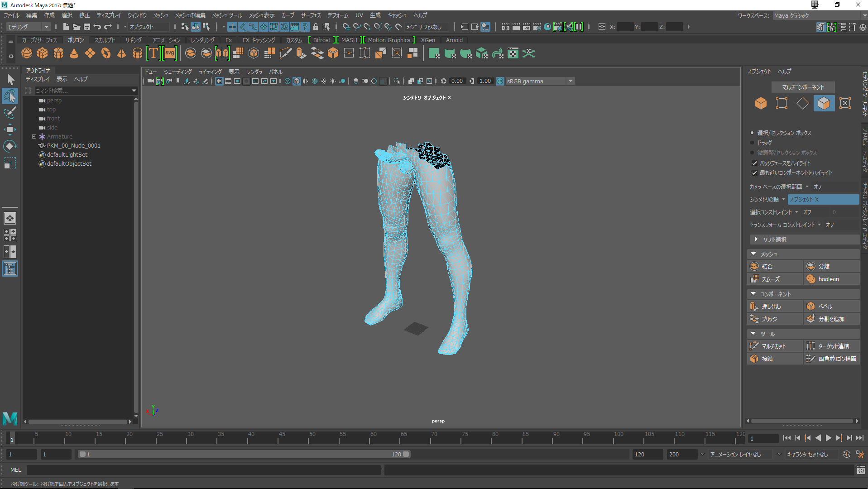The height and width of the screenshot is (489, 868).
Task: Uncheck highlight nearest component checkbox
Action: tap(754, 173)
